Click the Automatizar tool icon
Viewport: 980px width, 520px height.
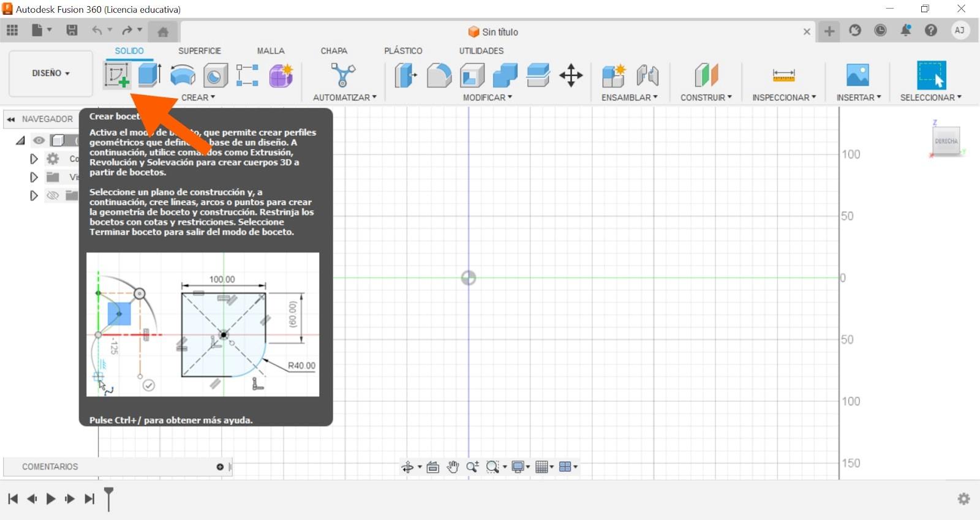[343, 75]
